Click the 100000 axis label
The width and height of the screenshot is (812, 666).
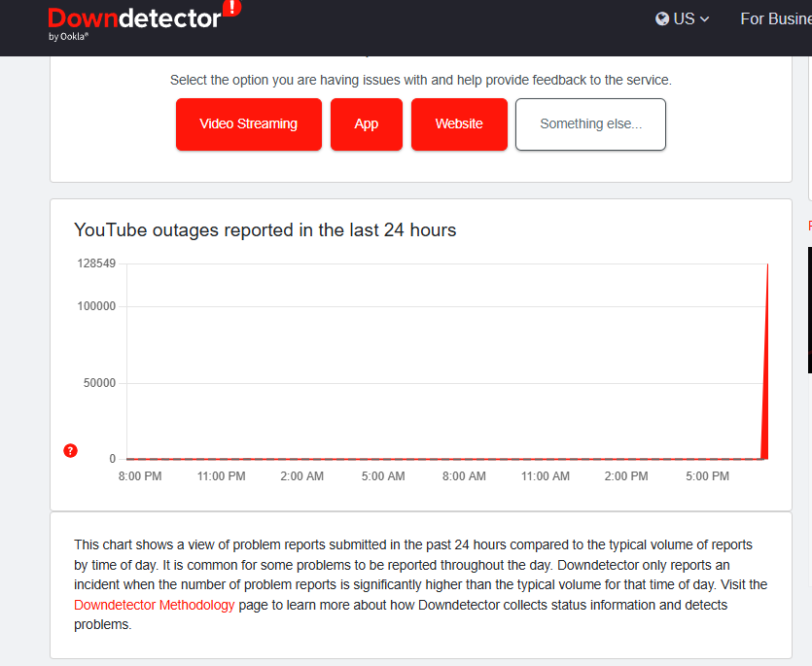coord(96,306)
